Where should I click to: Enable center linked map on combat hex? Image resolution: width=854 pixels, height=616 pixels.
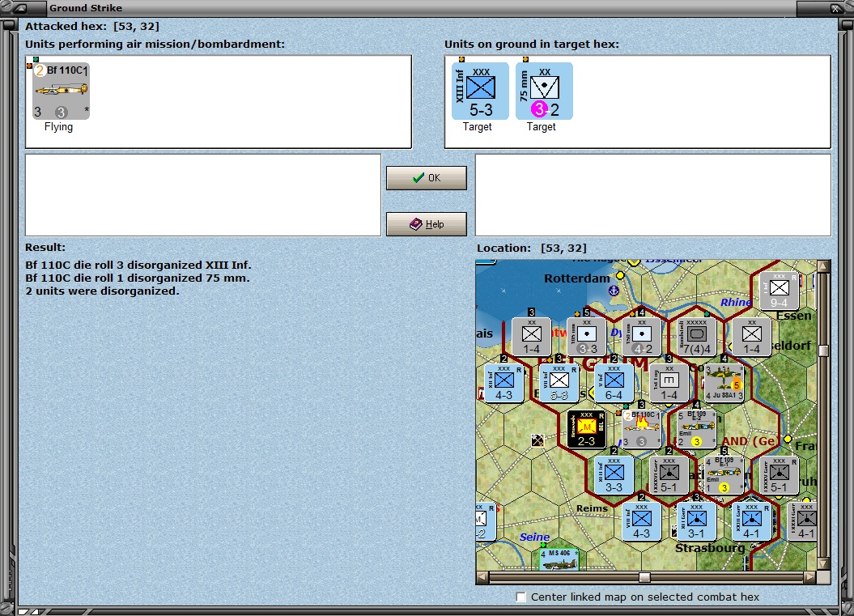(521, 597)
